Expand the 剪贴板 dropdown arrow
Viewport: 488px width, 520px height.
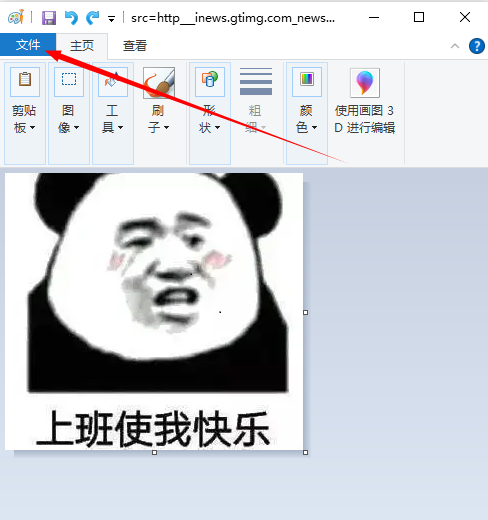(32, 128)
